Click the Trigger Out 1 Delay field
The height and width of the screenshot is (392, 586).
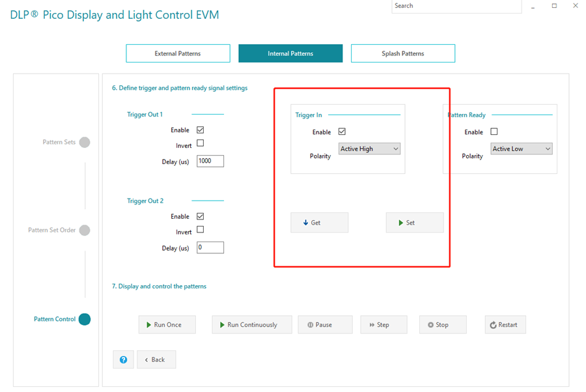coord(210,161)
